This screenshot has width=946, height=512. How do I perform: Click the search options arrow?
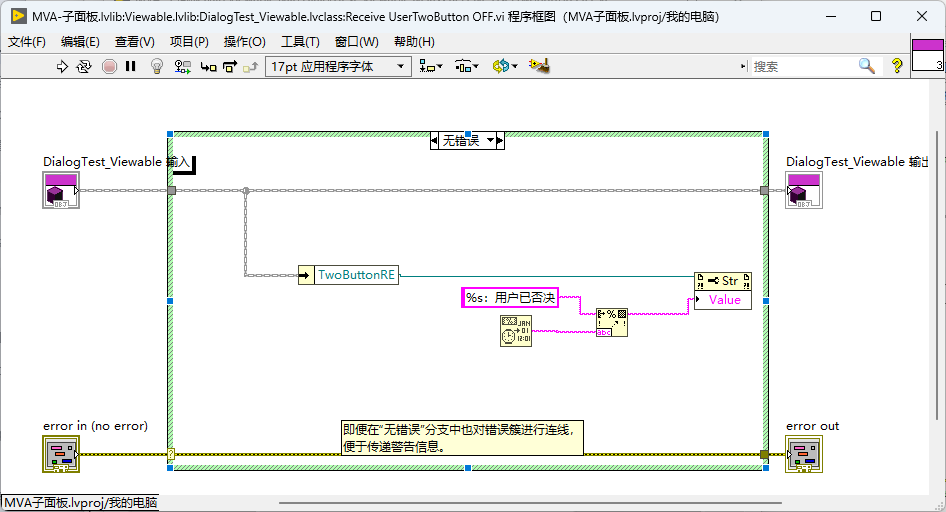[x=743, y=66]
